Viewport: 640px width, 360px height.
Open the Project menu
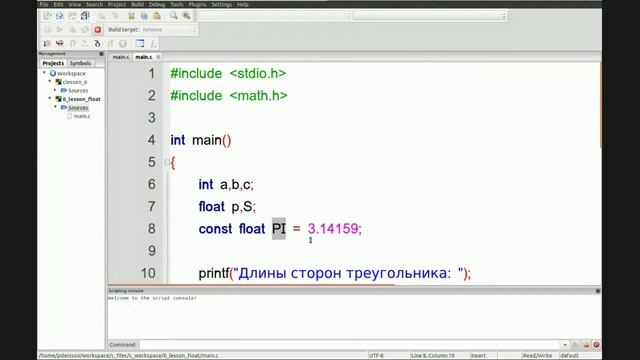click(x=117, y=4)
